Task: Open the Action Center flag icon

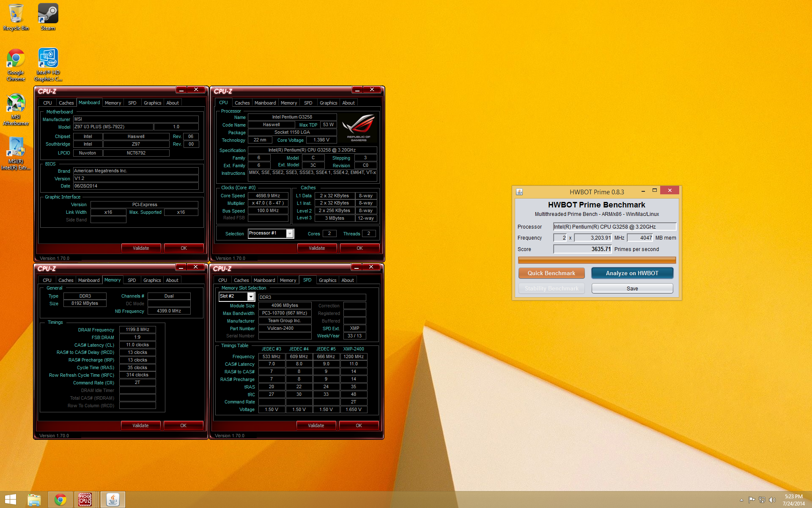Action: [752, 500]
